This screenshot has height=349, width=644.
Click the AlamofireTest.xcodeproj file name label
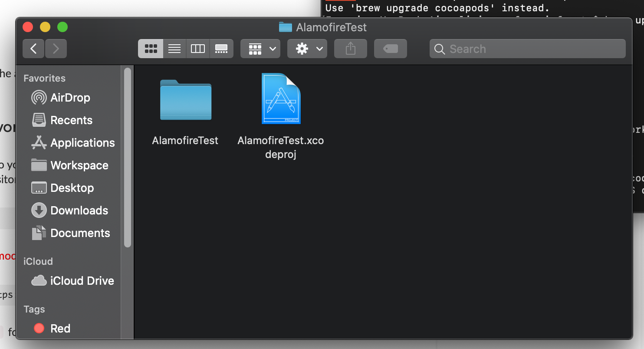281,147
